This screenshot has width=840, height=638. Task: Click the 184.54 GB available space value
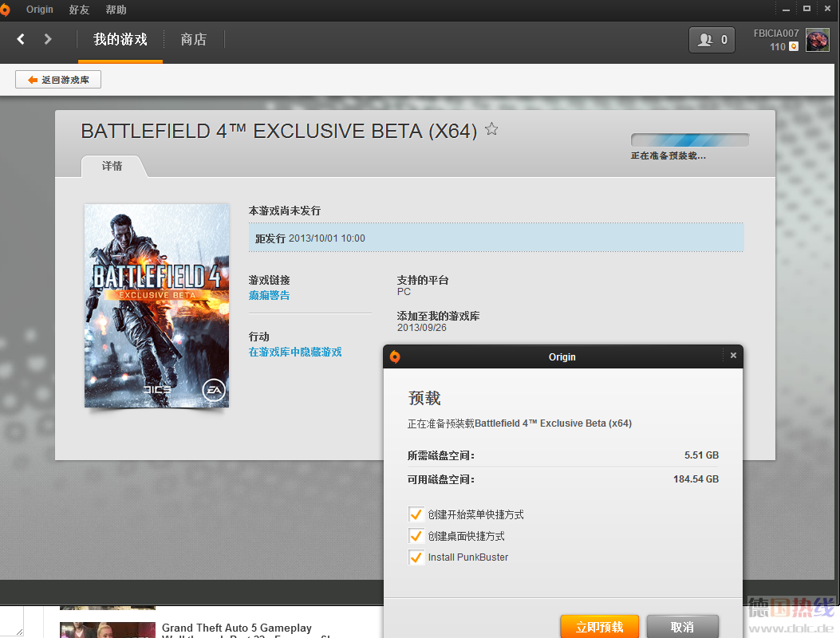696,479
